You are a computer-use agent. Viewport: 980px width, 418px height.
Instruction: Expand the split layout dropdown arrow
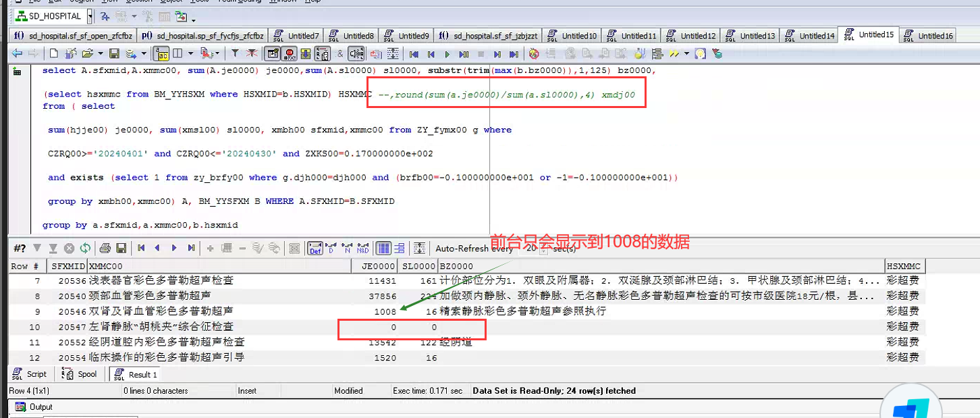coord(190,53)
